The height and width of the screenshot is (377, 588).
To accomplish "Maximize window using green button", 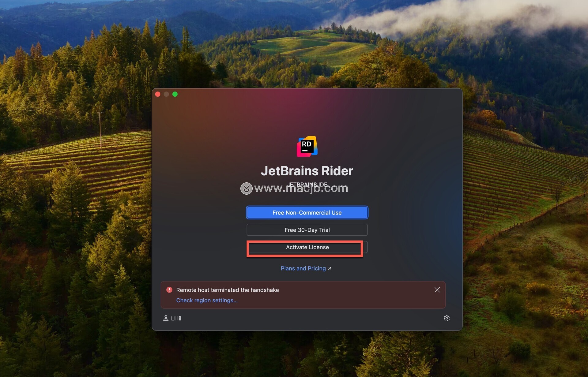I will pyautogui.click(x=175, y=94).
